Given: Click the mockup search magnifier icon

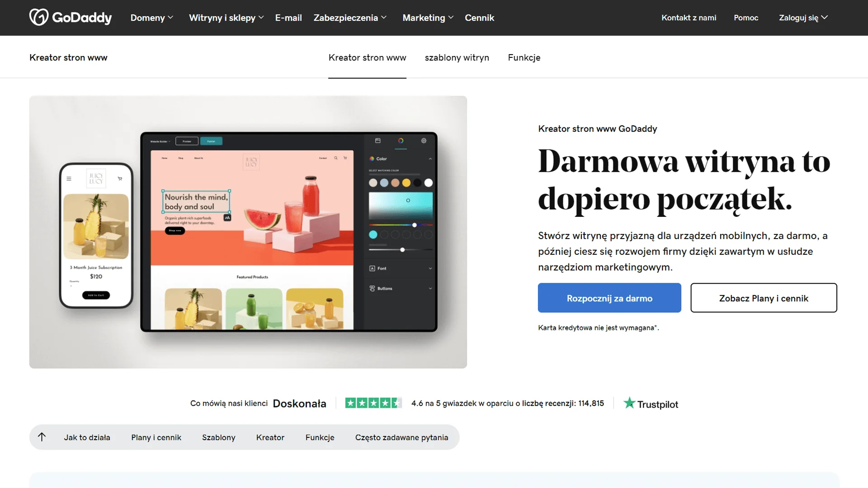Looking at the screenshot, I should (335, 158).
